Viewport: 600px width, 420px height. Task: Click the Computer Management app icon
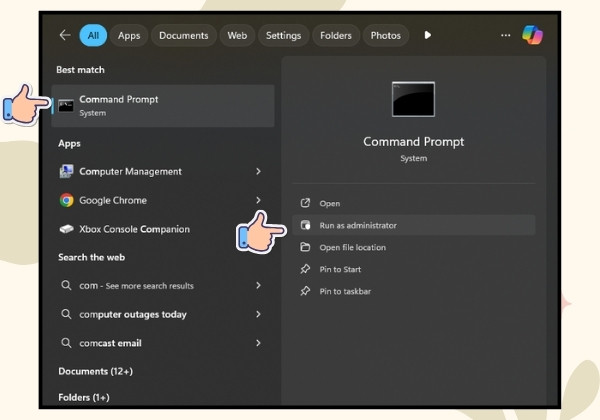pyautogui.click(x=67, y=171)
